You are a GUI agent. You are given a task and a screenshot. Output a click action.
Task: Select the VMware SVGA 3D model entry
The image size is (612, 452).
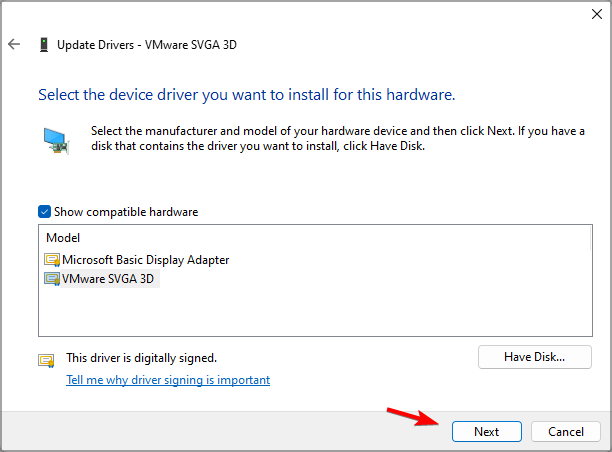(110, 280)
